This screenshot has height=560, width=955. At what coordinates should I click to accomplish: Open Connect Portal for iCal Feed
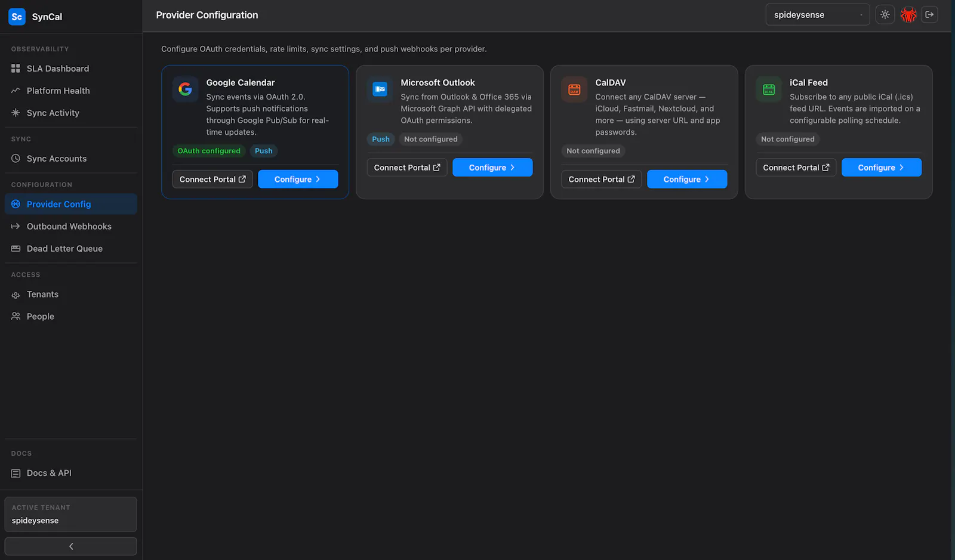(796, 168)
